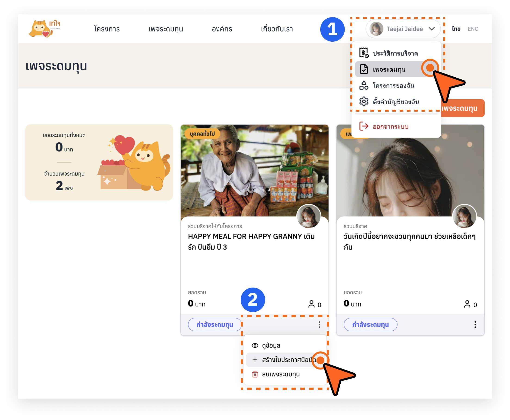The height and width of the screenshot is (420, 510).
Task: Click the account settings gear icon
Action: [364, 102]
